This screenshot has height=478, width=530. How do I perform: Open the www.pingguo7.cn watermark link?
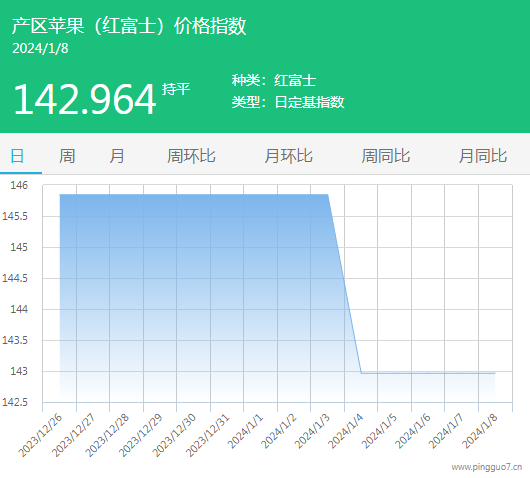[x=487, y=467]
